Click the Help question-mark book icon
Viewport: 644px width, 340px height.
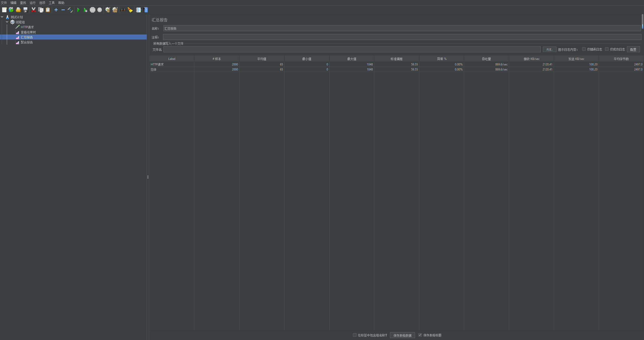[146, 10]
